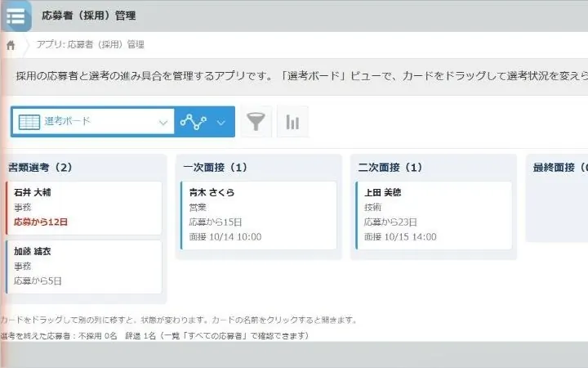588x368 pixels.
Task: Click the 二次面接 (1) column header
Action: (x=390, y=168)
